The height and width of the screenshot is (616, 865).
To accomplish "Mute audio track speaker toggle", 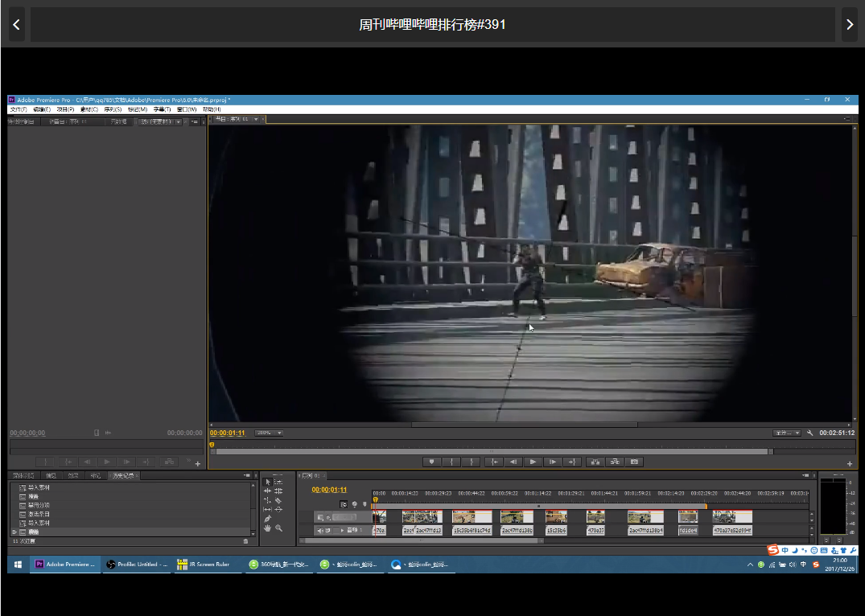I will click(x=320, y=531).
